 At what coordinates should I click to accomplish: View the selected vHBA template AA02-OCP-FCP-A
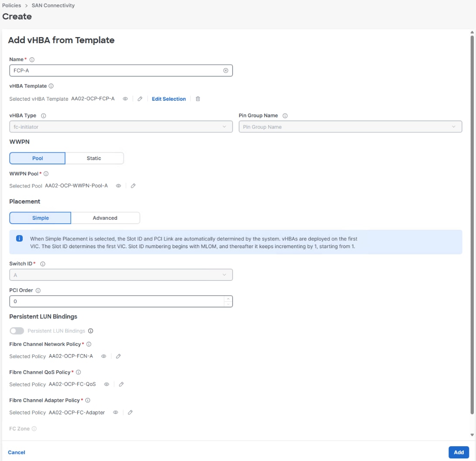coord(125,99)
